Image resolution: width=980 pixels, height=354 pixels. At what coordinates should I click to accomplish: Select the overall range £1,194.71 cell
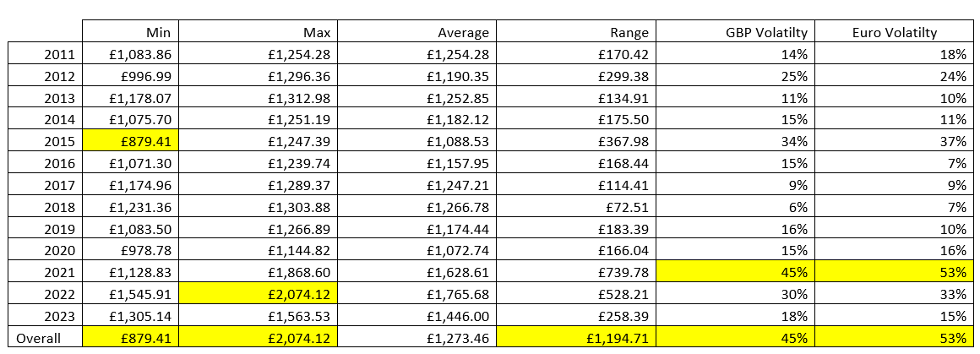point(575,338)
